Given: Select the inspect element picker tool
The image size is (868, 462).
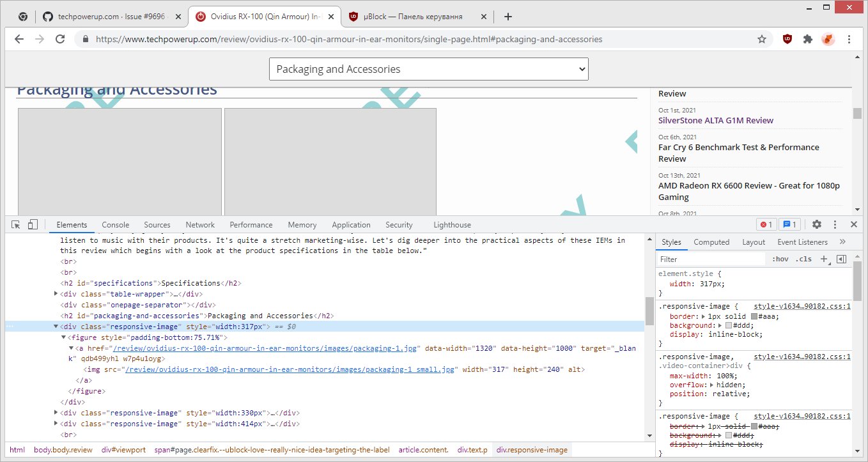Looking at the screenshot, I should point(15,224).
